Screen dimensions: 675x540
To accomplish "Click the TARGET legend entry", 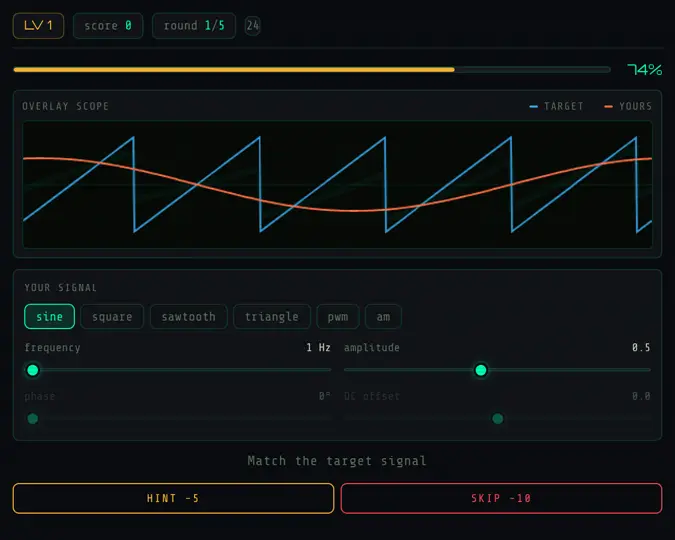I will pyautogui.click(x=556, y=106).
